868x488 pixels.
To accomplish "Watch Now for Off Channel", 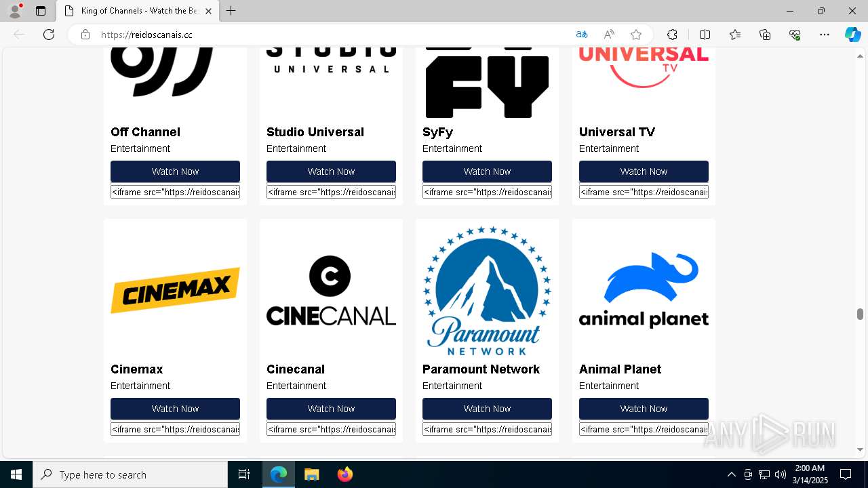I will coord(175,171).
